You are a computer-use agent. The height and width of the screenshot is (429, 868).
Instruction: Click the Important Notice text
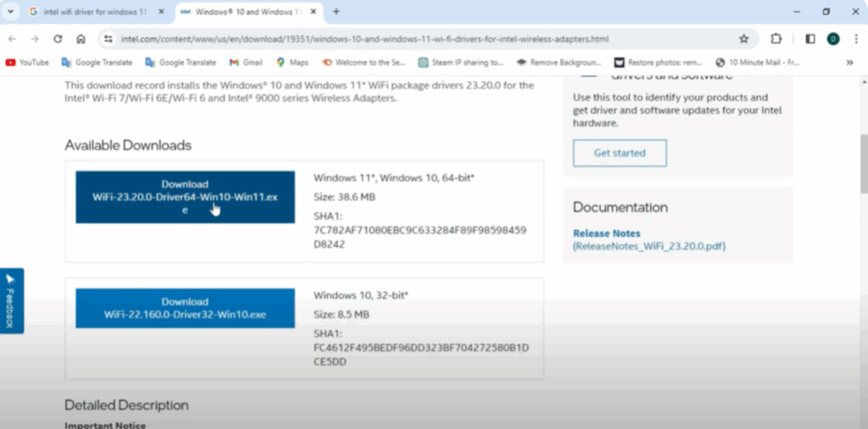pos(105,425)
